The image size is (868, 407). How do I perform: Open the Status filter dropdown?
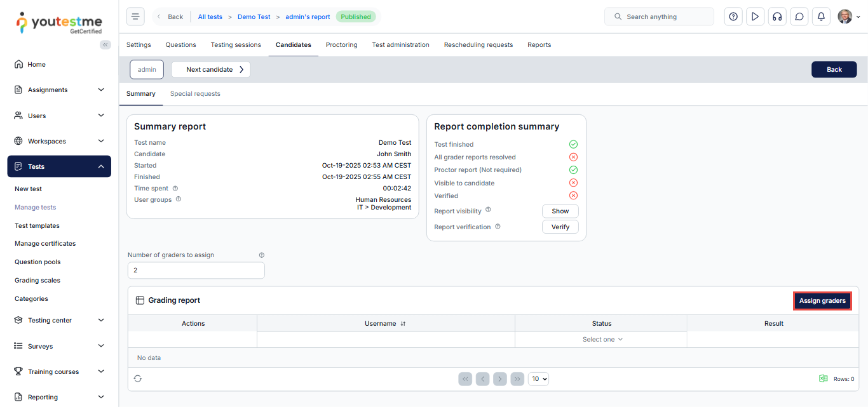pyautogui.click(x=602, y=340)
